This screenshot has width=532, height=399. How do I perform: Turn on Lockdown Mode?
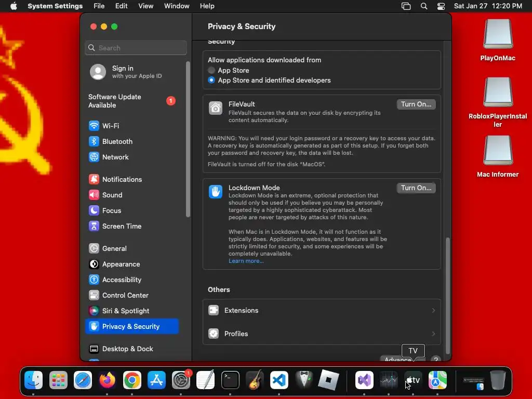[x=416, y=188]
